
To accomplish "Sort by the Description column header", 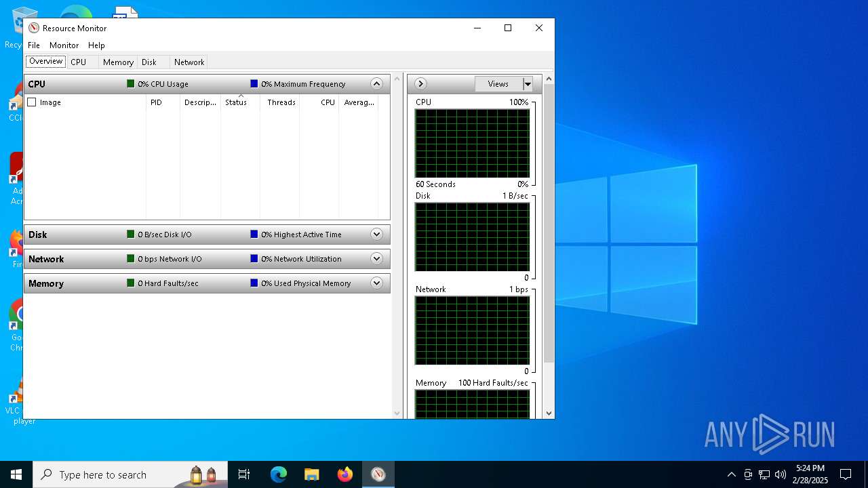I will coord(200,102).
